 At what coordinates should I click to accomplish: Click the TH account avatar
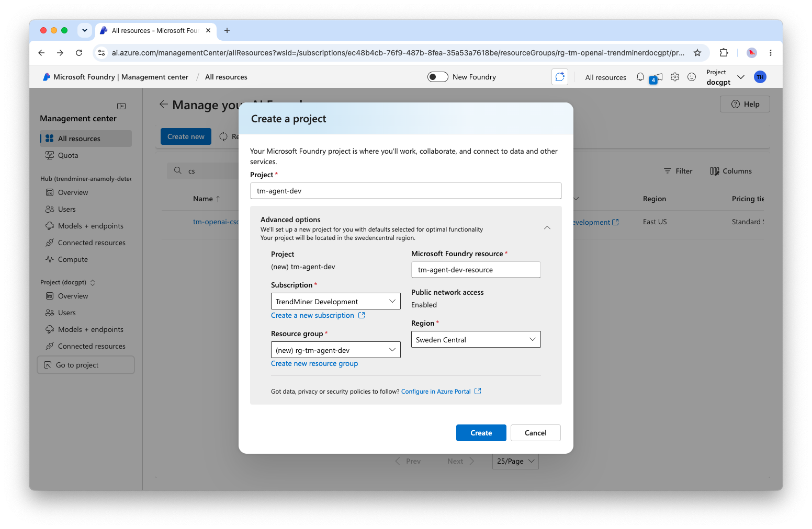[x=760, y=77]
